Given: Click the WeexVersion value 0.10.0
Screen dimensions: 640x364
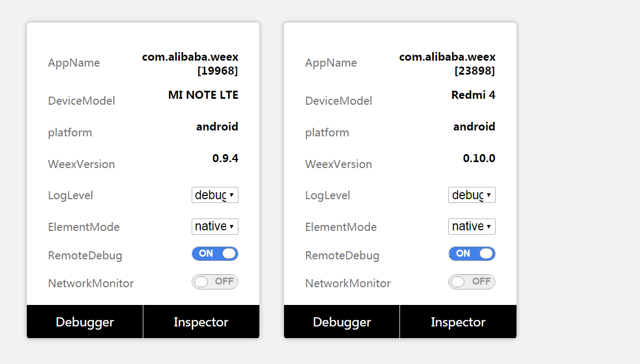Looking at the screenshot, I should pos(478,158).
